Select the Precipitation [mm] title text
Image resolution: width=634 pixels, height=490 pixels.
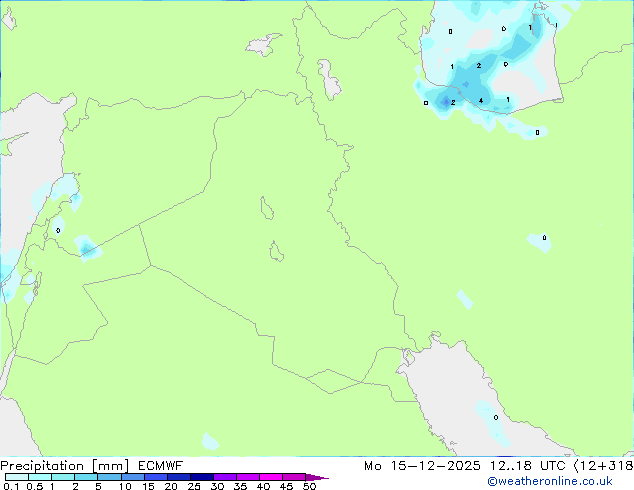tap(64, 466)
